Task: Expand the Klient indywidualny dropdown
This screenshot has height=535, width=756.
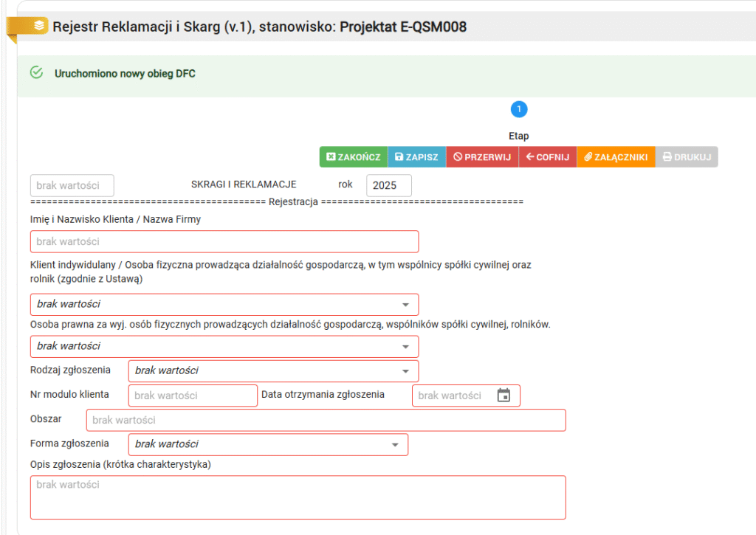Action: (224, 305)
